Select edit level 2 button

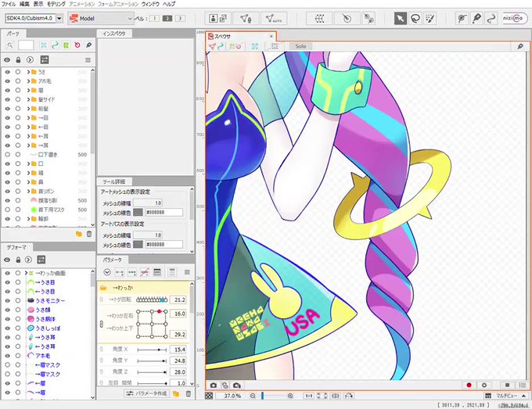pos(167,18)
